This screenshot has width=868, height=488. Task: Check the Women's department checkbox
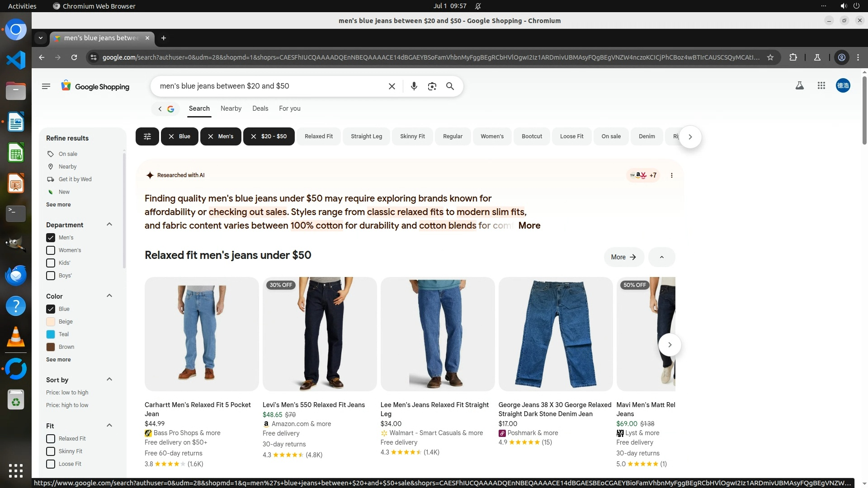click(x=51, y=250)
